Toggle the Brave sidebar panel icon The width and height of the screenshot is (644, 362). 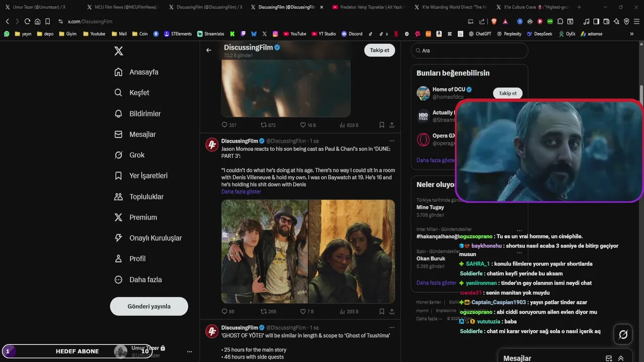click(x=596, y=22)
